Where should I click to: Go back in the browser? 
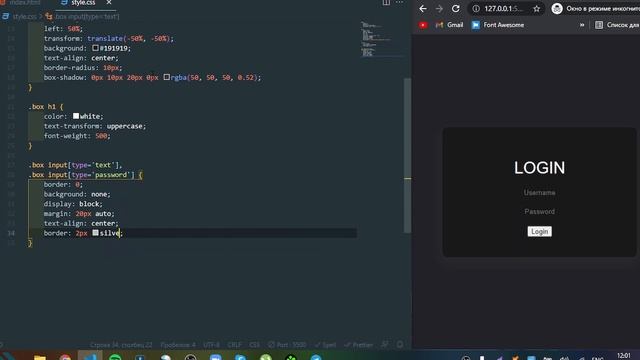click(x=423, y=9)
